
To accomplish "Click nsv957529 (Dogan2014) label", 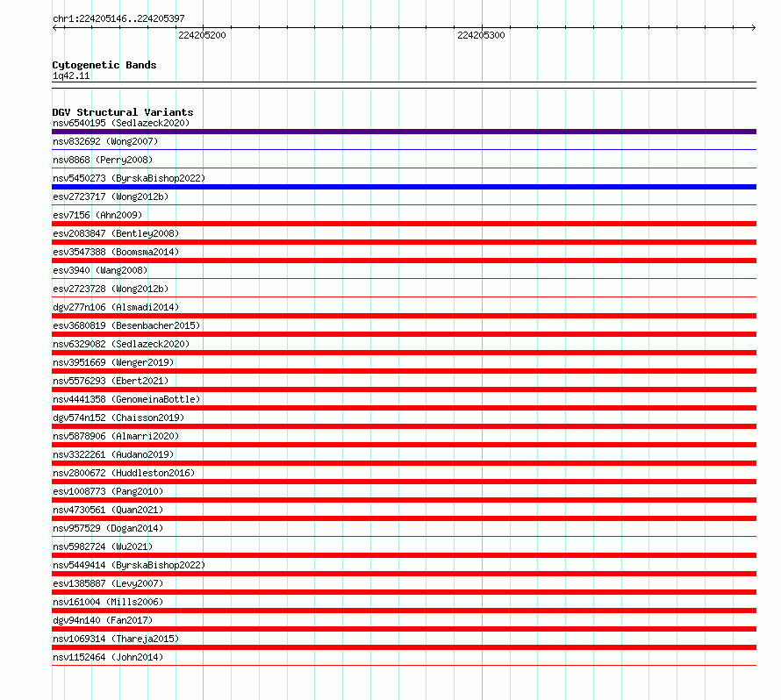I will click(x=108, y=528).
